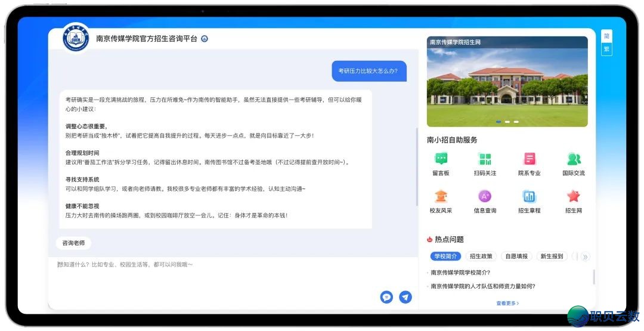Select the second carousel indicator dot
The height and width of the screenshot is (331, 644).
click(507, 122)
